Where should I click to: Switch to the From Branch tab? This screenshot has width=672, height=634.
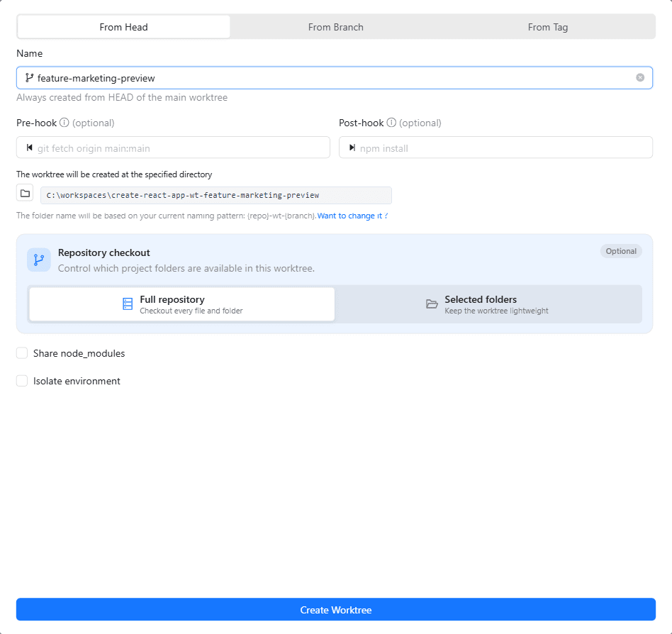pos(335,27)
